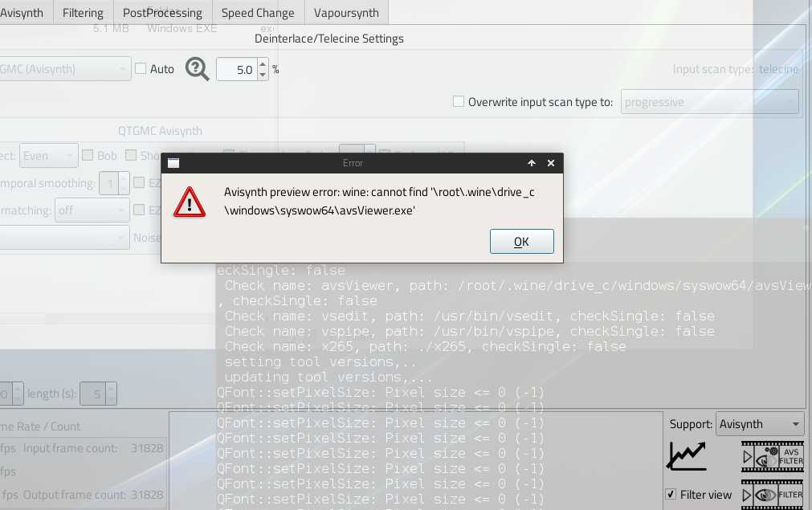
Task: Open the QTGMC (Avisynth) deinterlacer dropdown
Action: pos(65,69)
